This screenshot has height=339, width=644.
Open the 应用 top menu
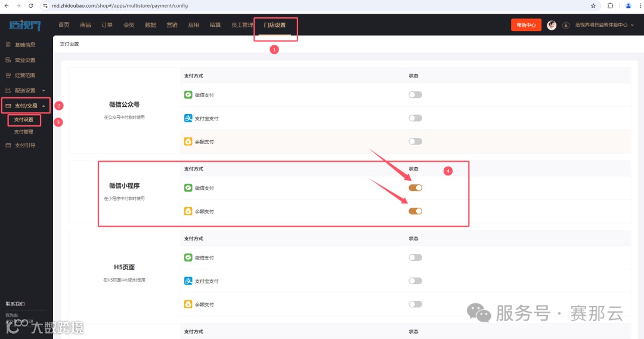[x=193, y=25]
